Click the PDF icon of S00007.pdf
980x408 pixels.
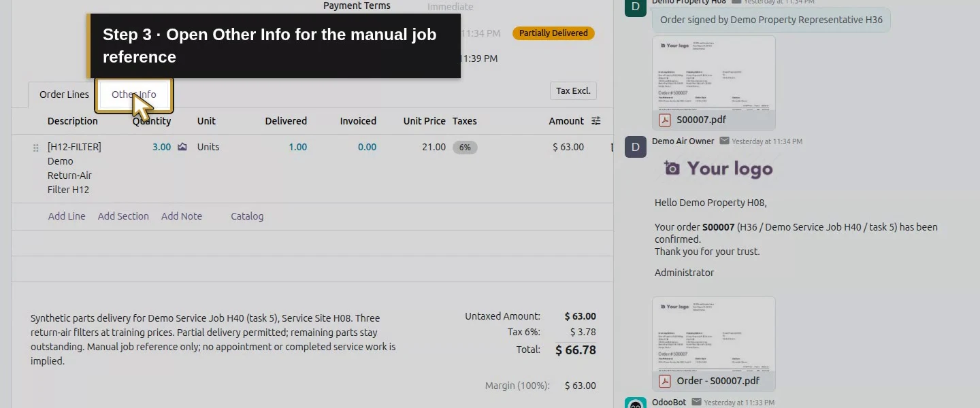(x=665, y=120)
